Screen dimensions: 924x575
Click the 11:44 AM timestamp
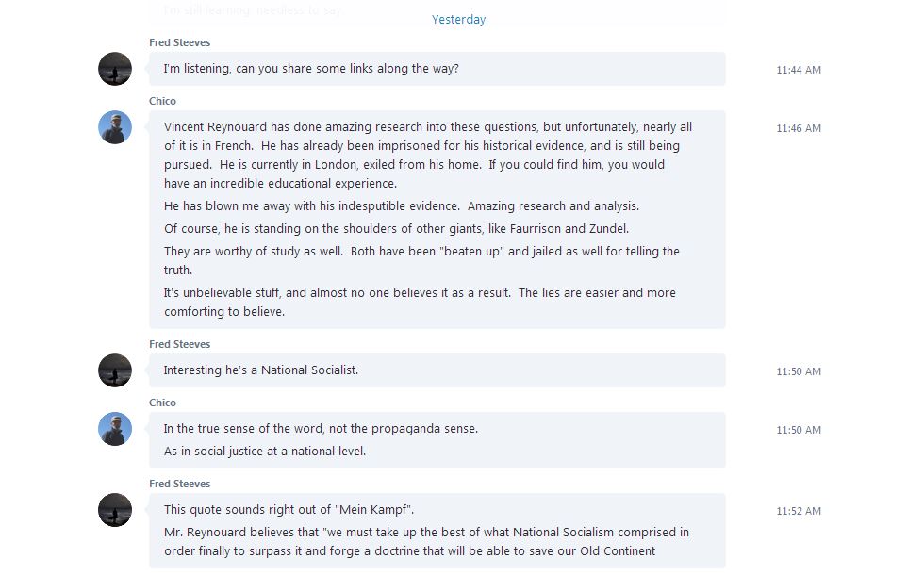799,70
